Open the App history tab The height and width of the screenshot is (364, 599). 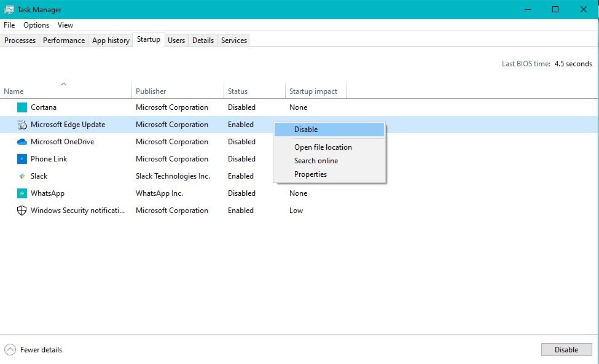pos(110,41)
